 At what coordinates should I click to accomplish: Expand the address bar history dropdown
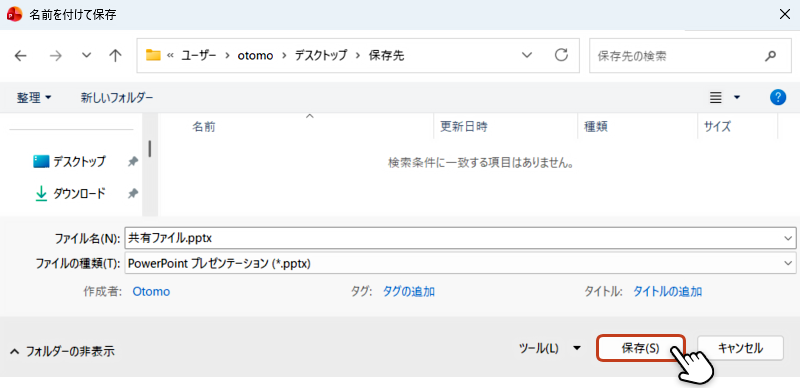528,55
